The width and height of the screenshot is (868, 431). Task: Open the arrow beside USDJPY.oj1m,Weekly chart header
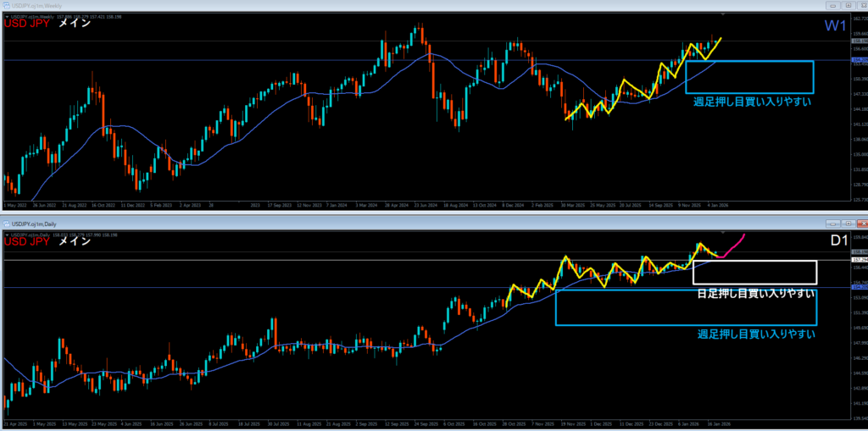(x=7, y=17)
